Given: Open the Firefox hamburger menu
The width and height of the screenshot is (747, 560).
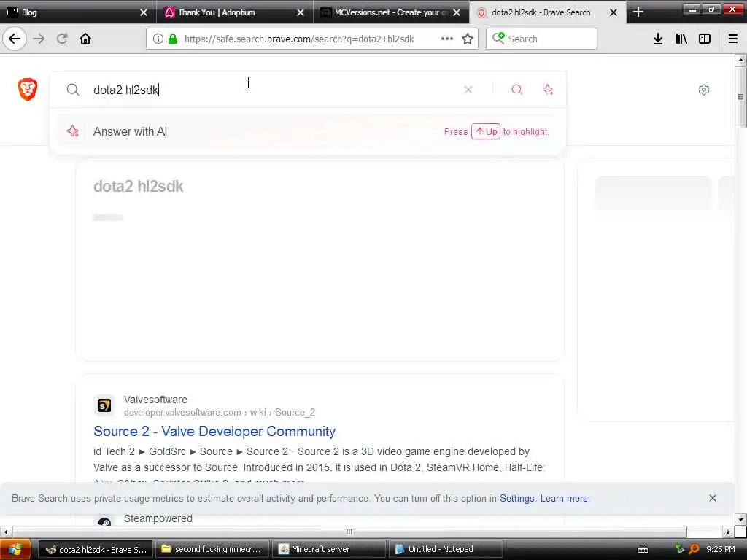Looking at the screenshot, I should [733, 39].
